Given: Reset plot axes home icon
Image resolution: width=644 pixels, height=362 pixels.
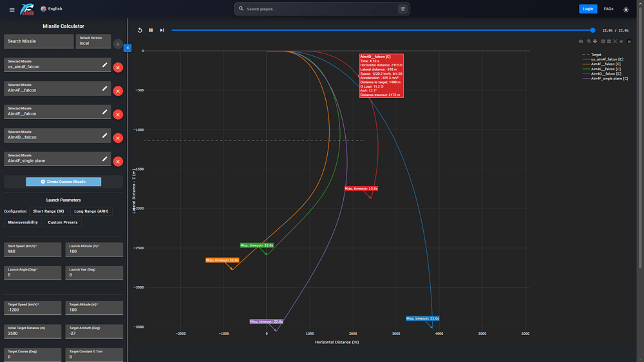Looking at the screenshot, I should [621, 41].
